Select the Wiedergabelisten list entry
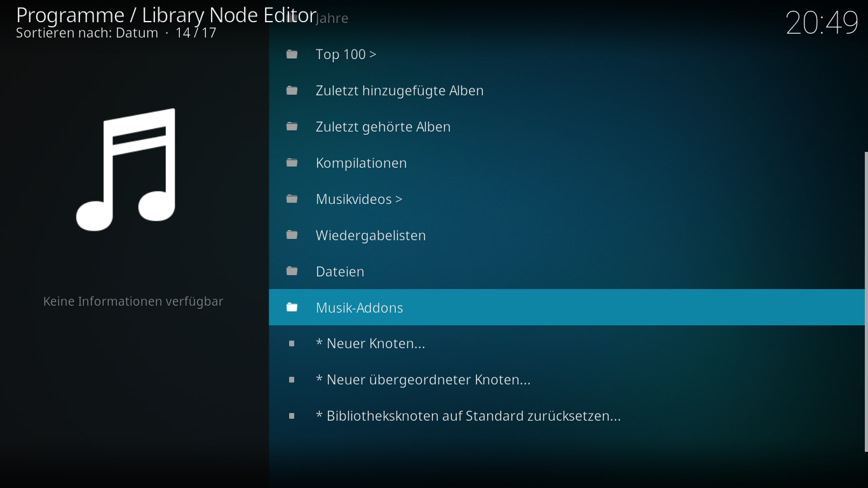Viewport: 868px width, 488px height. pos(370,236)
